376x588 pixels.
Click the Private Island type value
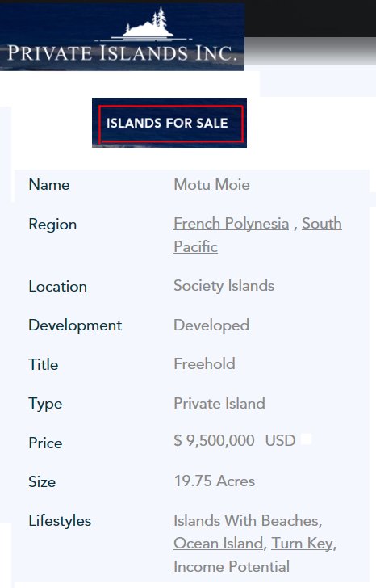click(219, 404)
